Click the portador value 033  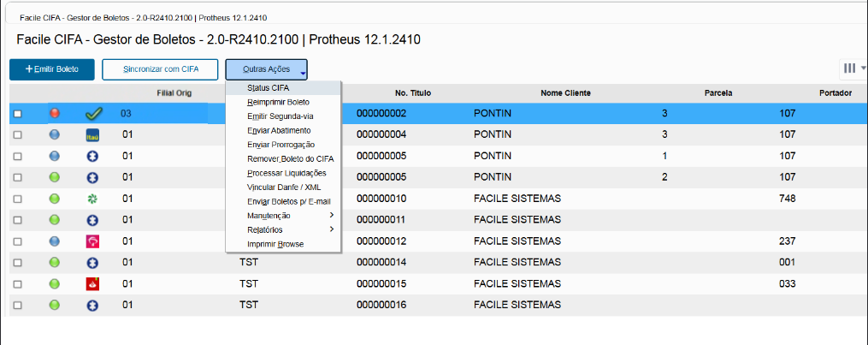tap(787, 283)
